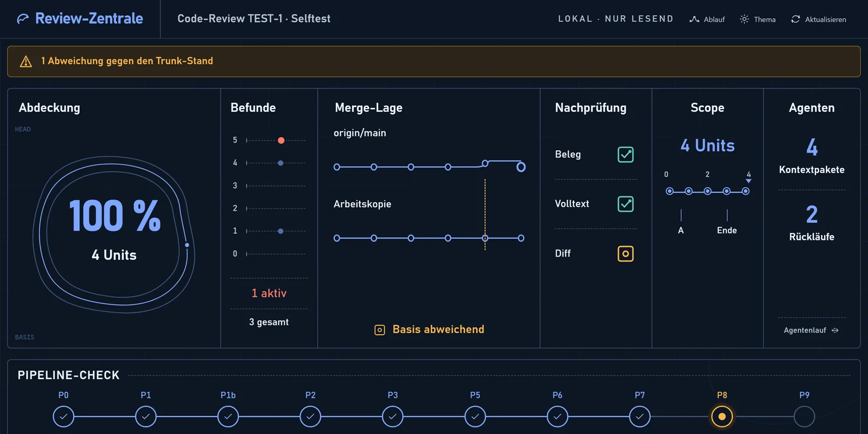Viewport: 868px width, 434px height.
Task: Toggle the Diff status box
Action: 626,253
